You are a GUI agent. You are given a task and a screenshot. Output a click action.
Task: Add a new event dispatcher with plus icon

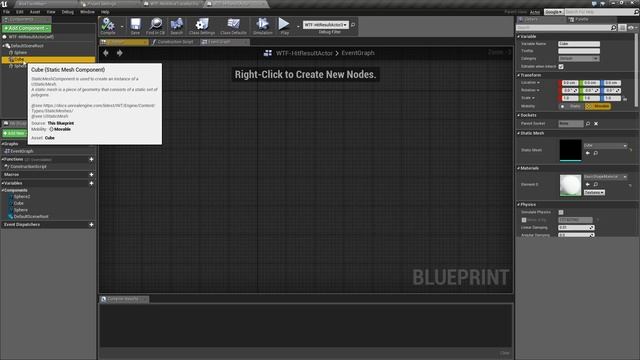[x=91, y=225]
